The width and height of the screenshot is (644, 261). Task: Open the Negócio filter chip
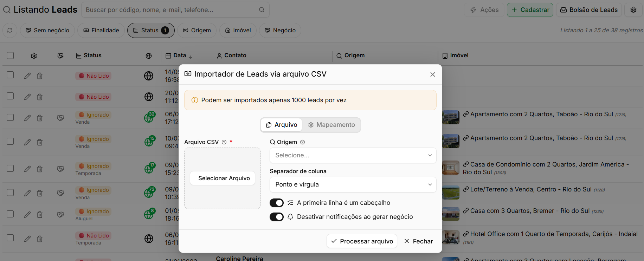(280, 30)
